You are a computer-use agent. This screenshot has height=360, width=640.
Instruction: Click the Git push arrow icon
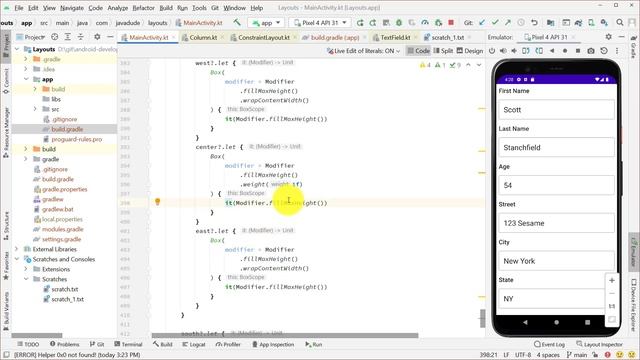(508, 23)
